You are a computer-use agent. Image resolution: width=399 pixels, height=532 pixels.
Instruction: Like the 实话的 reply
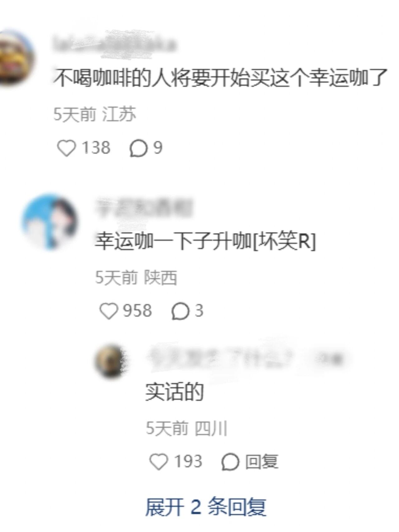pos(159,462)
